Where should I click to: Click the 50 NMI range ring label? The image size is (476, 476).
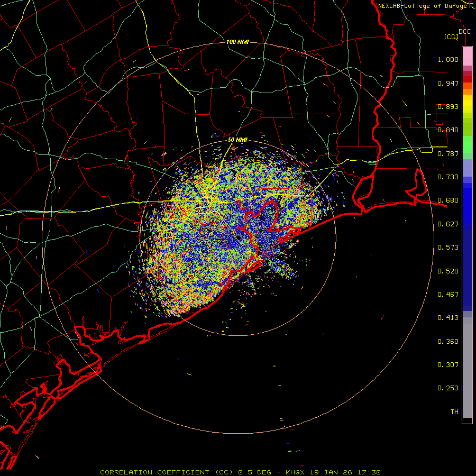(237, 140)
